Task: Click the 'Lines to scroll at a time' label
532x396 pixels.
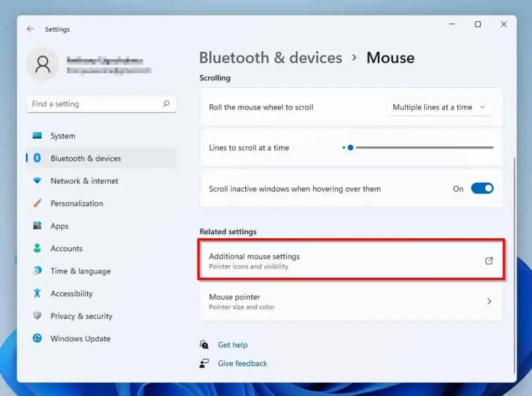Action: pyautogui.click(x=249, y=148)
